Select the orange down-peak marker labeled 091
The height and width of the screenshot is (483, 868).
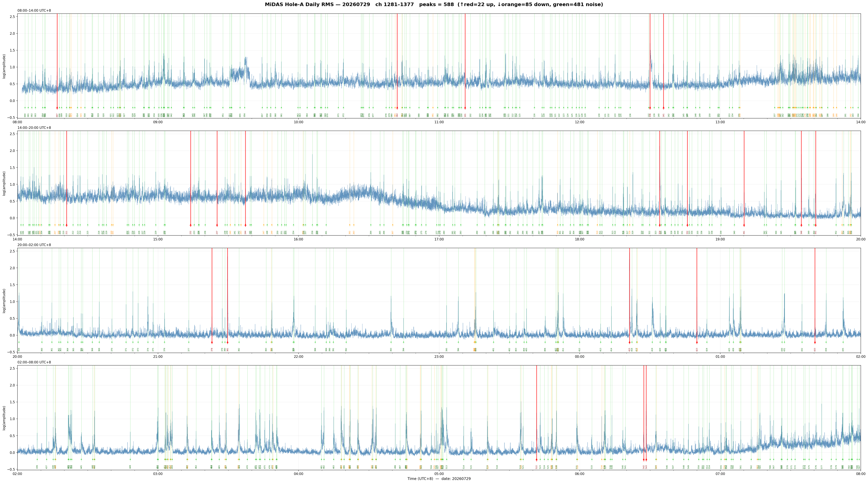tap(433, 108)
